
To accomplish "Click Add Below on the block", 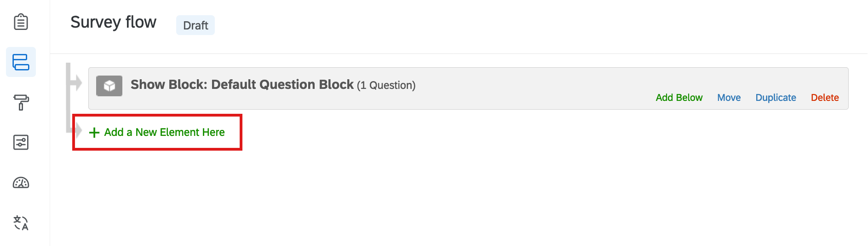I will 679,98.
